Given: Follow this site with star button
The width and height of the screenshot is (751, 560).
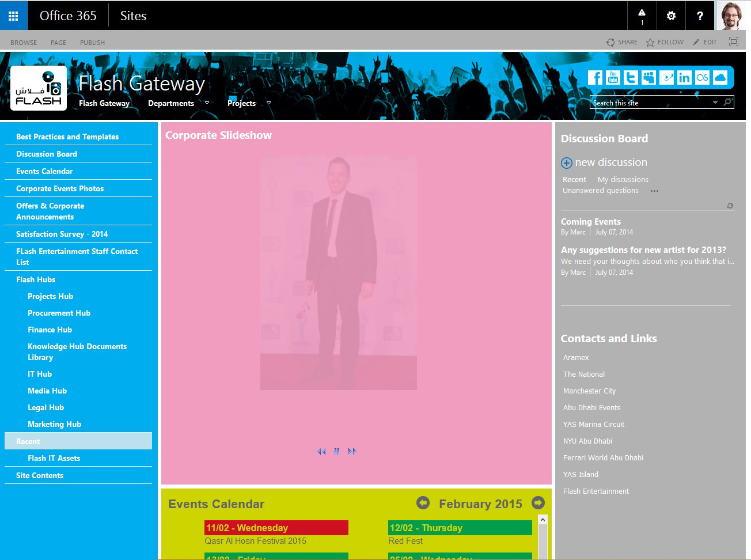Looking at the screenshot, I should [x=665, y=42].
